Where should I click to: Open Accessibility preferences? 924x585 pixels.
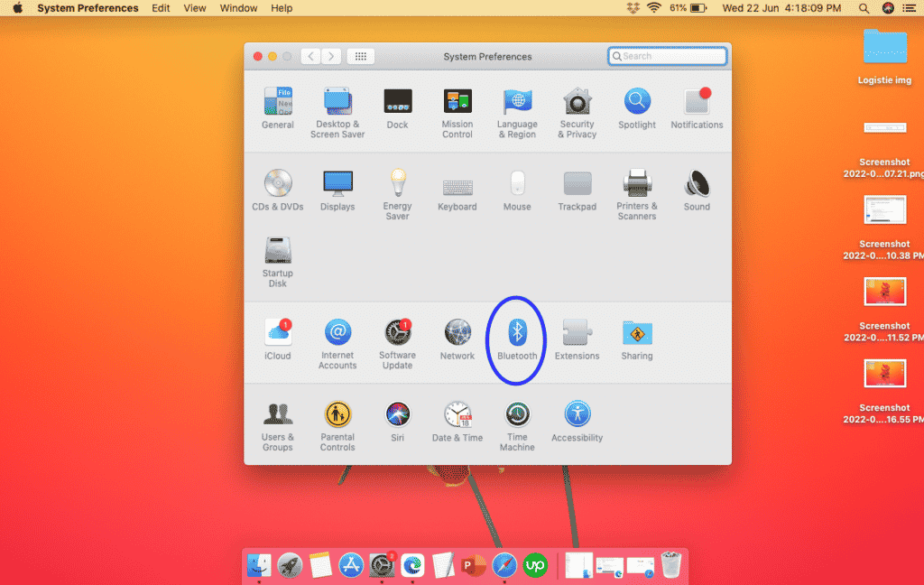click(x=577, y=421)
